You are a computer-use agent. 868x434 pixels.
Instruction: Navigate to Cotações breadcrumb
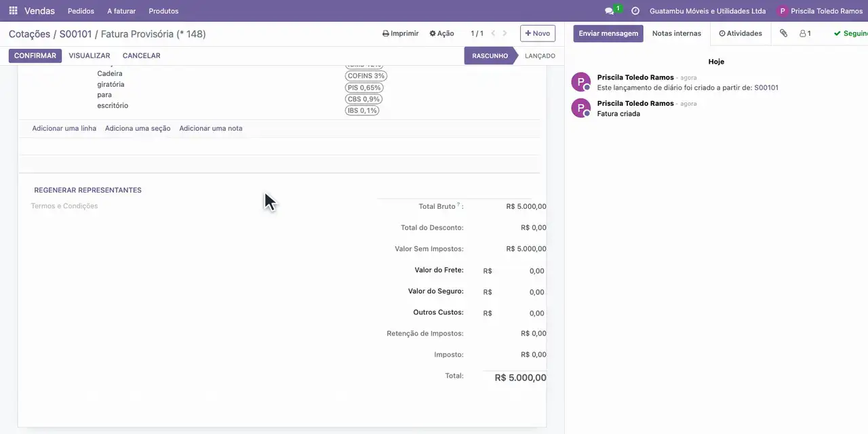pyautogui.click(x=30, y=34)
